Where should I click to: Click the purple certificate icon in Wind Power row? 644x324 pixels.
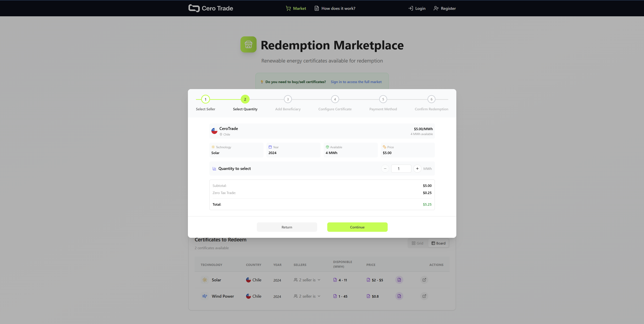tap(399, 296)
